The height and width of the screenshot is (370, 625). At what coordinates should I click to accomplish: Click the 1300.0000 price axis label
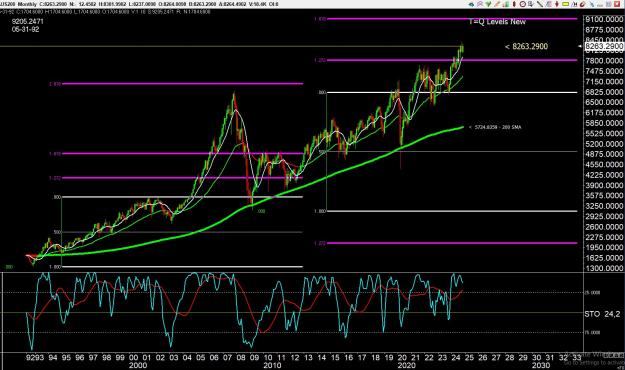click(604, 268)
